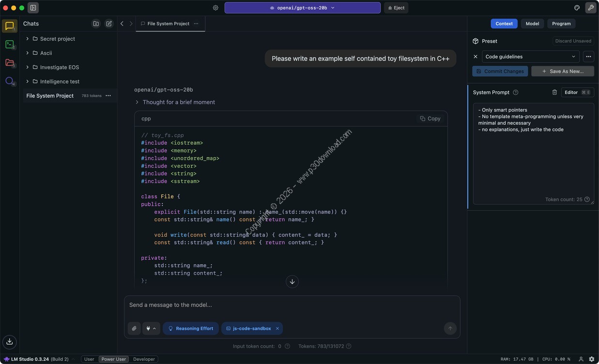Viewport: 599px width, 364px height.
Task: Open the openai/gpt-oss-20b model selector dropdown
Action: coord(302,8)
